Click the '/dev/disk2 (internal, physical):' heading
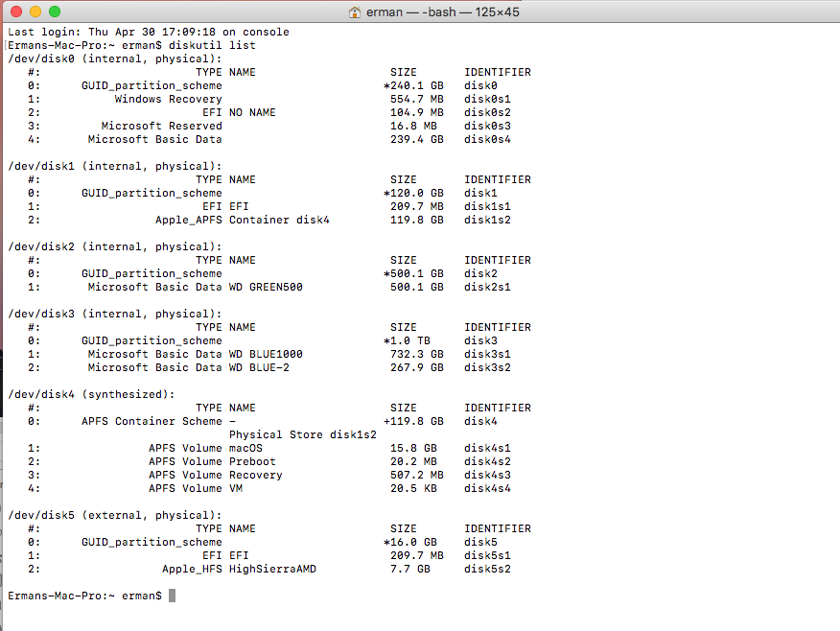Screen dimensions: 840x631 [x=115, y=247]
